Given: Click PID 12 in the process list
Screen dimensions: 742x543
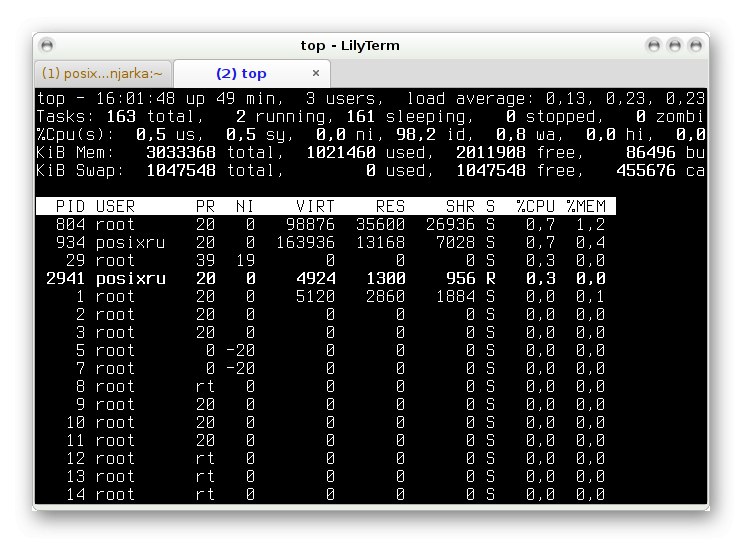Looking at the screenshot, I should (x=76, y=458).
